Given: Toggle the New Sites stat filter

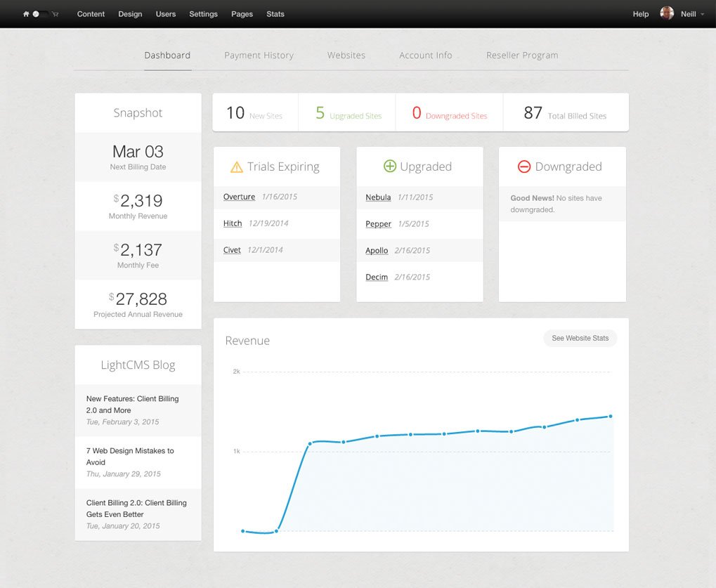Looking at the screenshot, I should [x=255, y=112].
